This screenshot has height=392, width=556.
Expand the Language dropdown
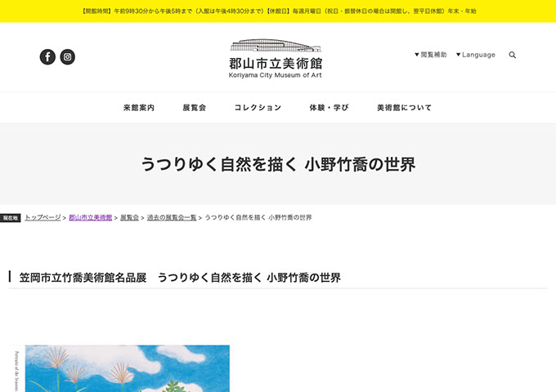tap(476, 55)
